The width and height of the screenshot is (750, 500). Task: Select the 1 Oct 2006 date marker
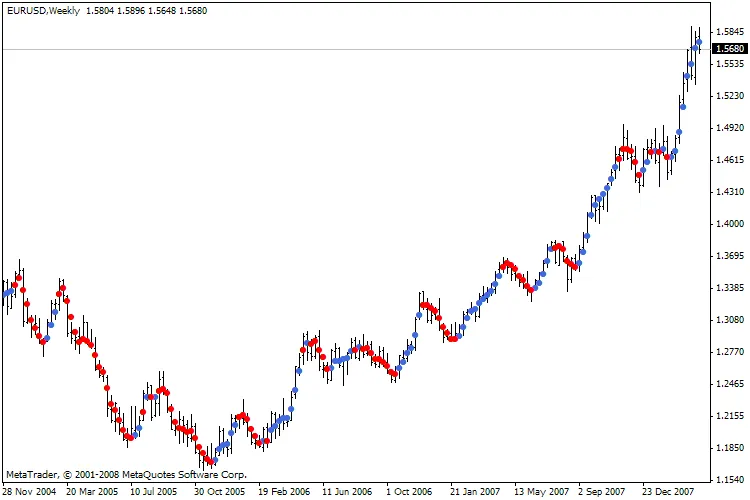pos(412,492)
